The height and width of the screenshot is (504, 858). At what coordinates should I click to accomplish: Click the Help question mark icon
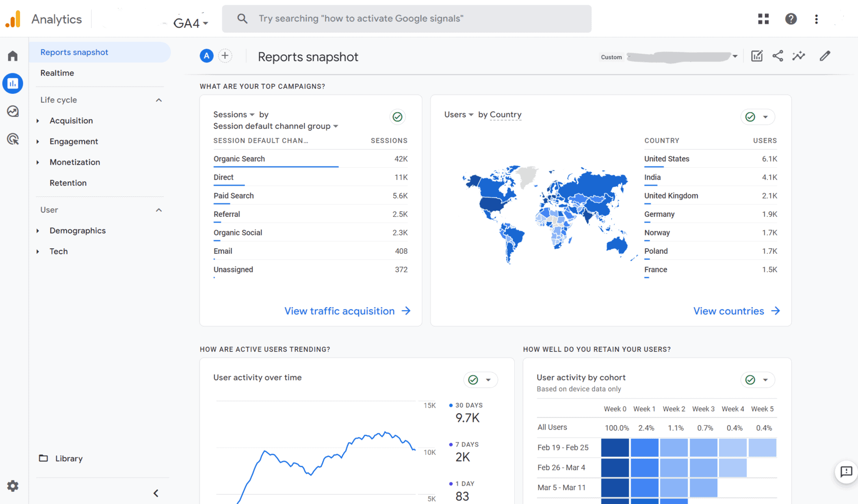click(x=791, y=19)
